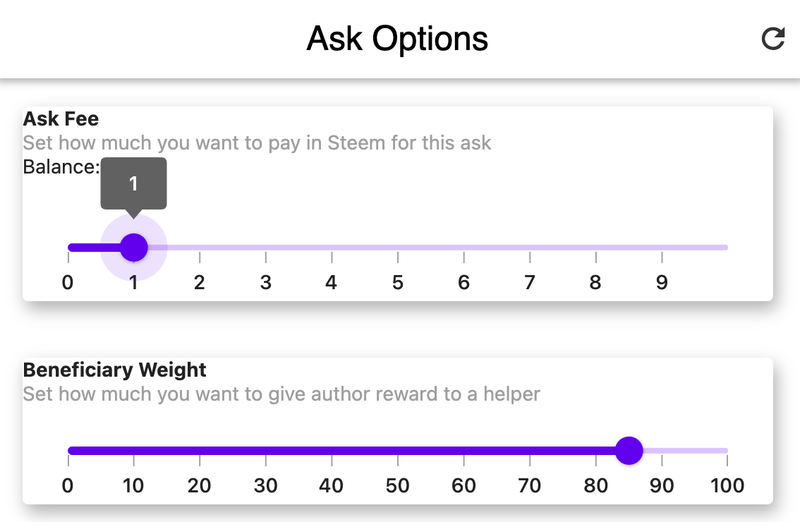Click the Ask Fee slider thumb

(133, 247)
